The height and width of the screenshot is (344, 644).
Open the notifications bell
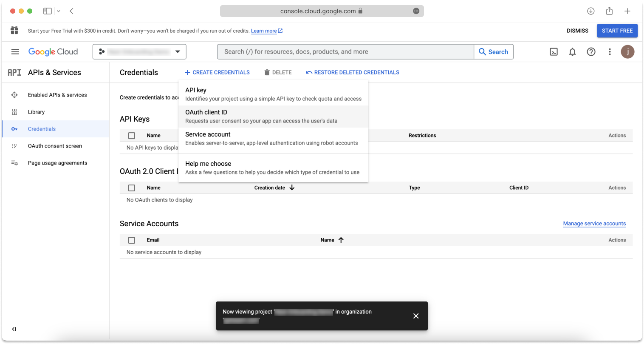point(572,51)
